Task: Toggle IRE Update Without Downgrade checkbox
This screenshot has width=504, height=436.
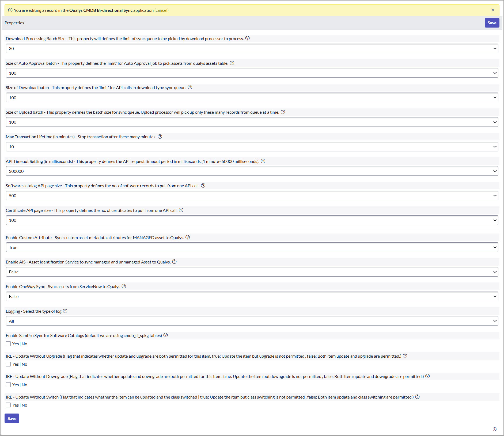Action: [8, 385]
